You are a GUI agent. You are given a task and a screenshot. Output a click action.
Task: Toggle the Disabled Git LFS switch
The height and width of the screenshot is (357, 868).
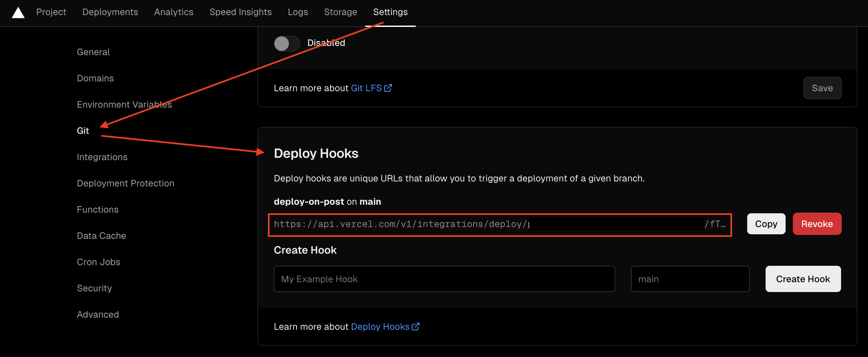[286, 43]
